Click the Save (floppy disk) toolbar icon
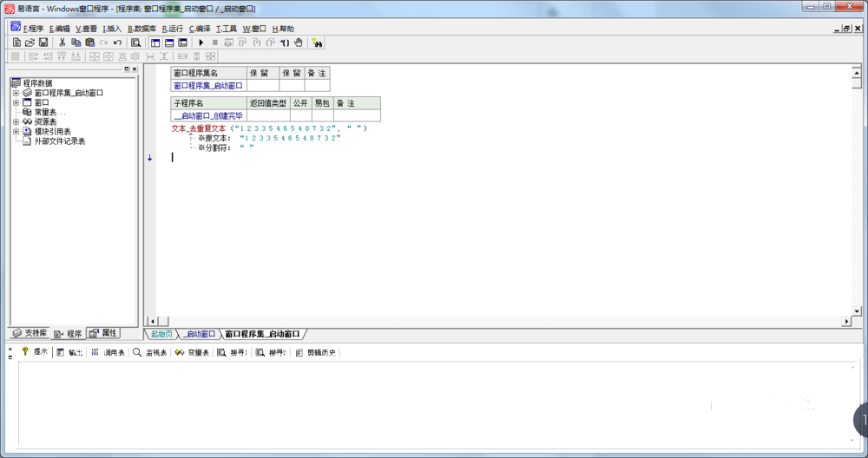 click(x=43, y=43)
